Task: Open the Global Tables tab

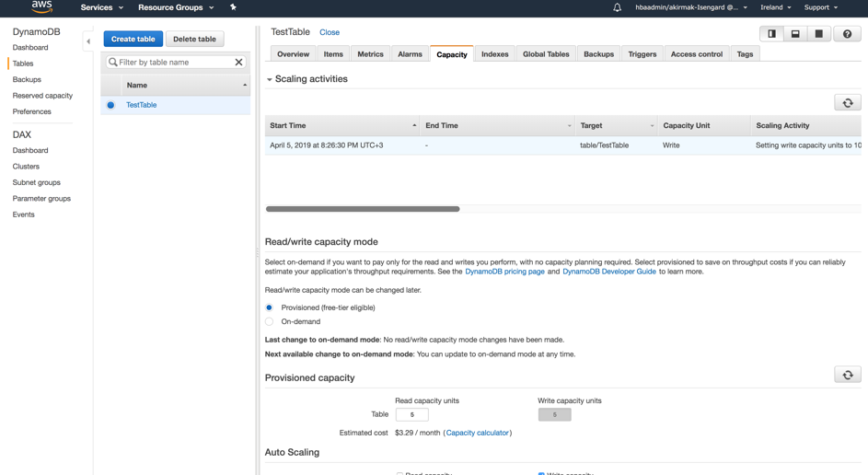Action: point(546,54)
